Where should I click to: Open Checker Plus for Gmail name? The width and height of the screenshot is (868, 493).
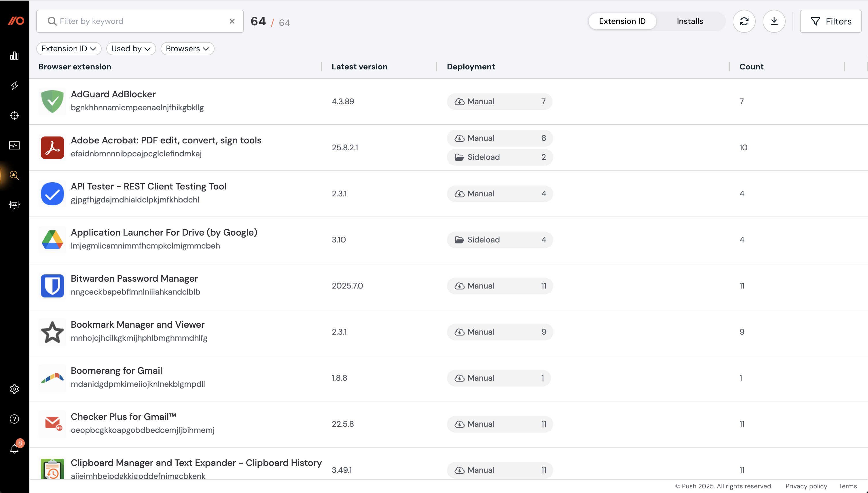pos(123,416)
